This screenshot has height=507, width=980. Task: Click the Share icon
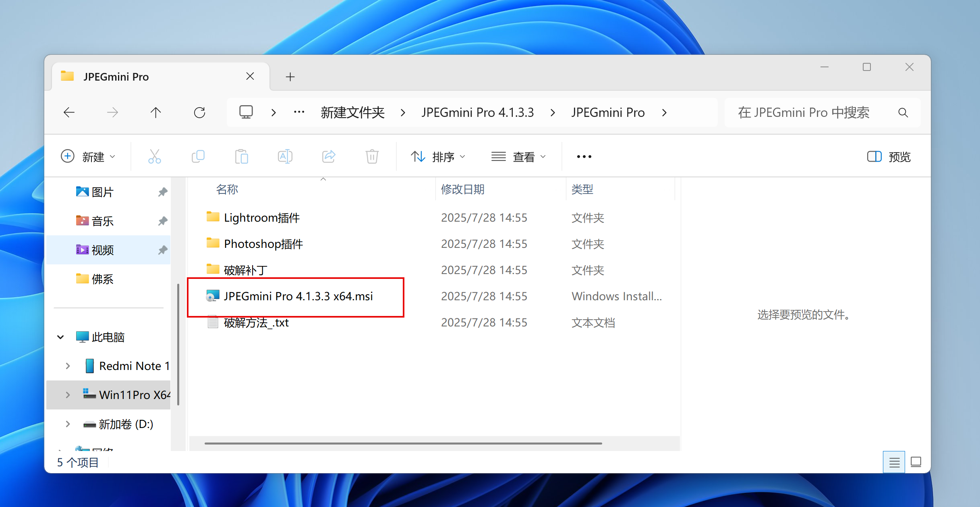point(329,156)
